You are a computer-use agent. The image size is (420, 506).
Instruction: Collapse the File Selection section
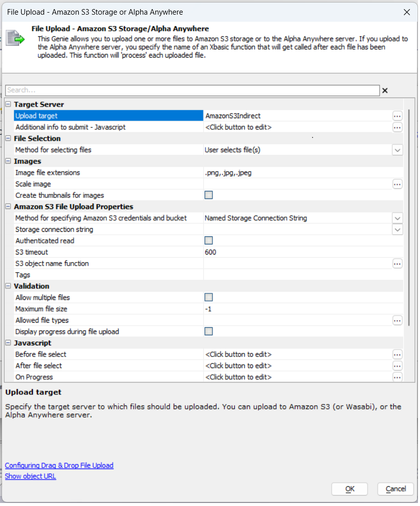click(9, 139)
